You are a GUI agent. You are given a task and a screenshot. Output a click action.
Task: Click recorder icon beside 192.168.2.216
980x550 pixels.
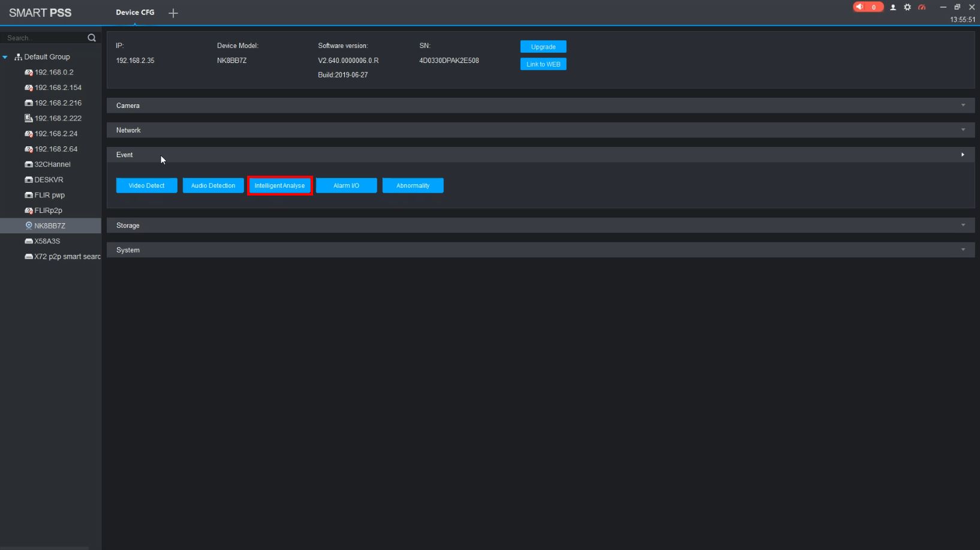point(28,103)
